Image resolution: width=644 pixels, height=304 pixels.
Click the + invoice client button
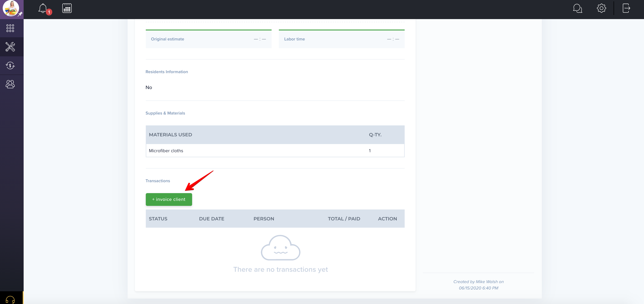tap(169, 199)
